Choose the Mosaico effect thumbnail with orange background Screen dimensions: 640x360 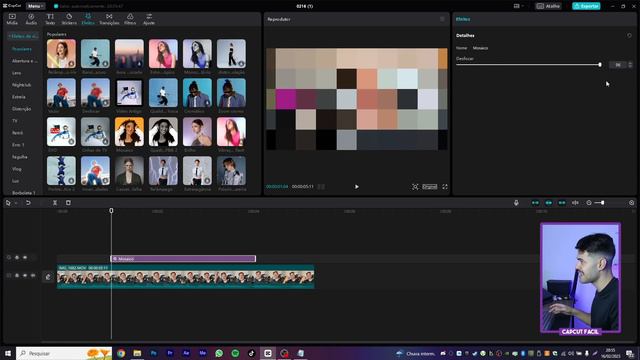pyautogui.click(x=129, y=132)
